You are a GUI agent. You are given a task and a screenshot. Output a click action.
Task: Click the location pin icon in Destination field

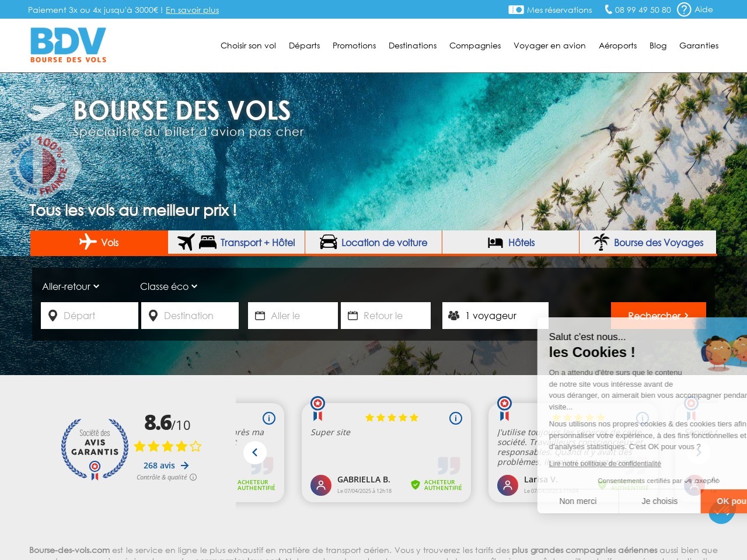pos(153,316)
